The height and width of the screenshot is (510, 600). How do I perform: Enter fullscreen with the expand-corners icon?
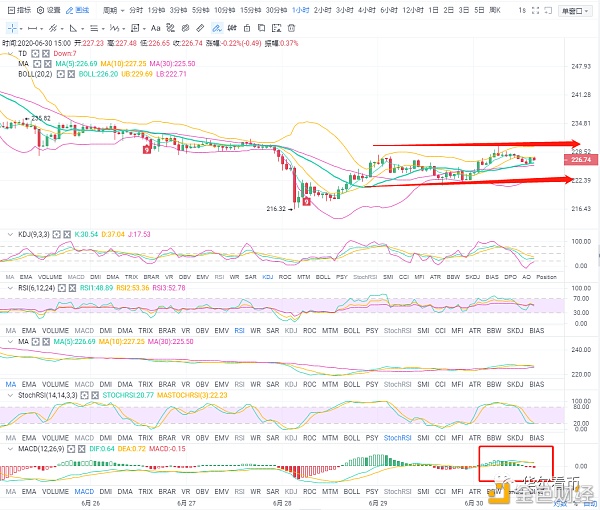click(536, 10)
